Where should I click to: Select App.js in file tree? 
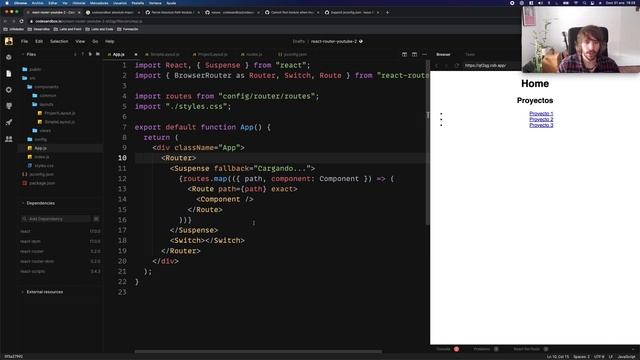[60, 148]
